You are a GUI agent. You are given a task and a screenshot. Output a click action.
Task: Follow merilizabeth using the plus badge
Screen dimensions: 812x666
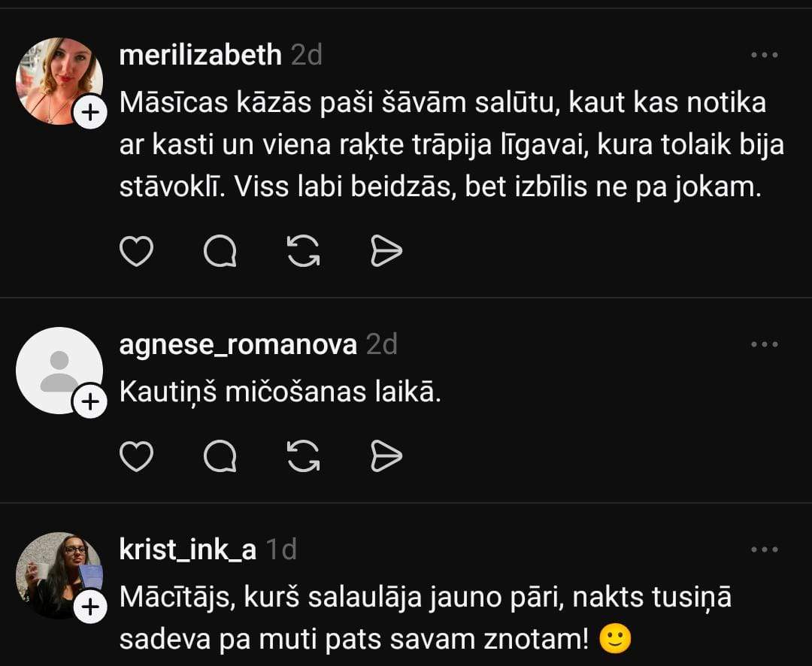90,114
